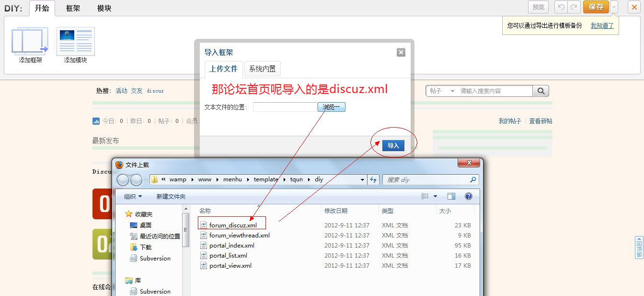The width and height of the screenshot is (644, 296).
Task: Open the view options dropdown arrow
Action: (x=435, y=196)
